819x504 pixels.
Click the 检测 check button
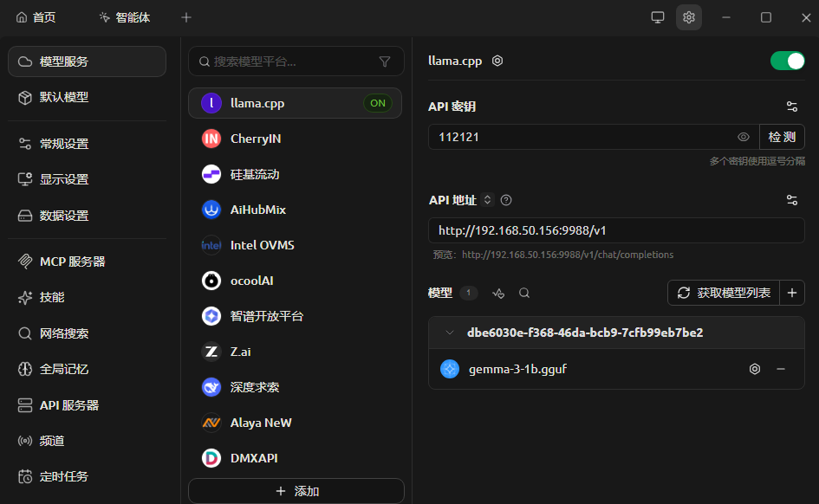click(x=782, y=137)
